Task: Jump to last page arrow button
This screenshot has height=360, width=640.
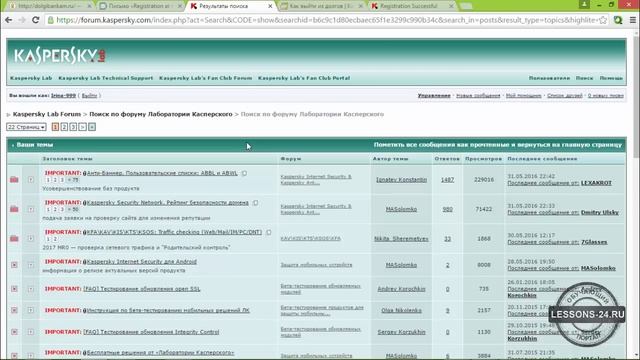Action: [92, 127]
